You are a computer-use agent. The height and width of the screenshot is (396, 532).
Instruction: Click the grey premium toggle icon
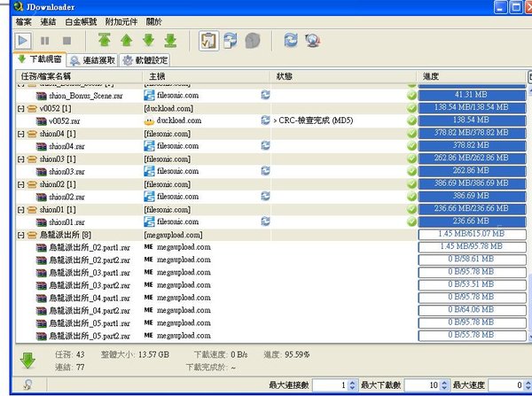(253, 41)
